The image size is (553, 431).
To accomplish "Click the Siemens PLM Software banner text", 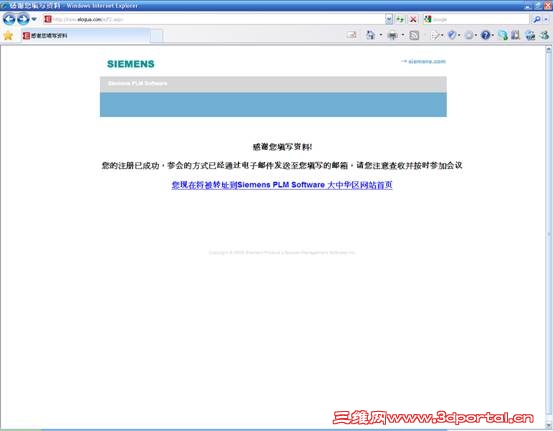I will pyautogui.click(x=138, y=83).
